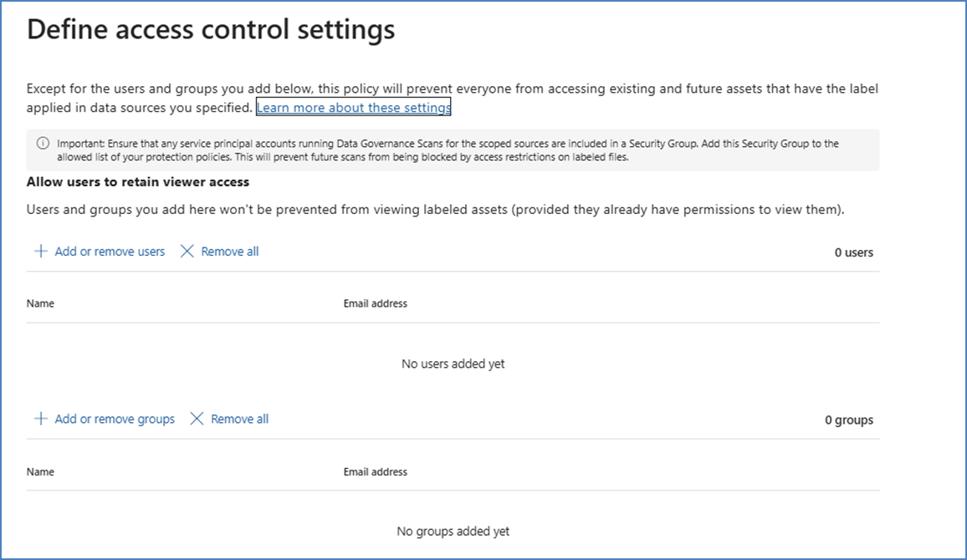Click the X icon beside Remove all for groups
967x560 pixels.
[197, 419]
